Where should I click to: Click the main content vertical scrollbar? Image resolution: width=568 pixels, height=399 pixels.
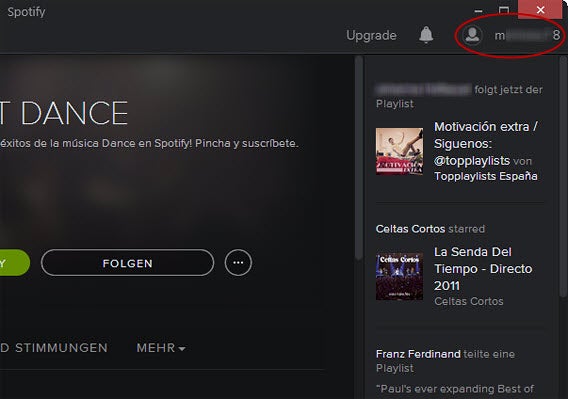click(359, 158)
